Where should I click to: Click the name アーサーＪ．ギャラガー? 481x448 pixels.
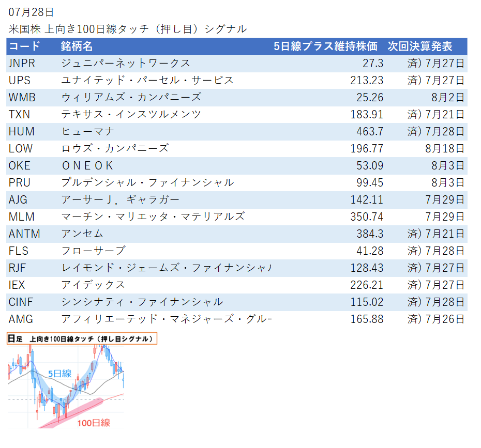click(120, 200)
